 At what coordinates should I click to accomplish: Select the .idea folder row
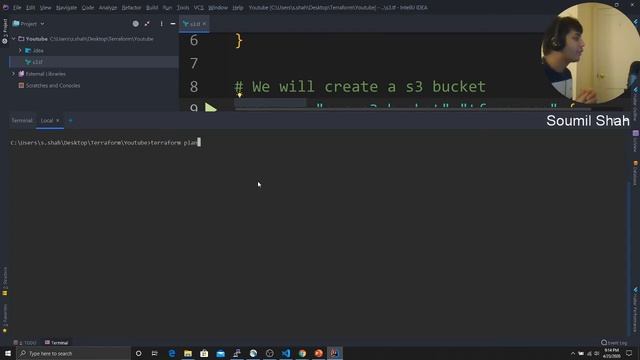[x=94, y=51]
